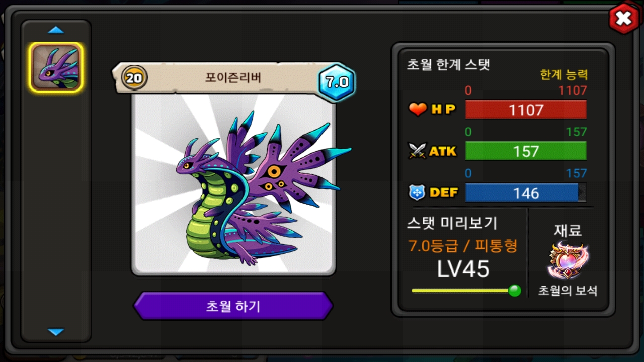644x362 pixels.
Task: Click the blue DEF 146 bar
Action: click(x=526, y=193)
